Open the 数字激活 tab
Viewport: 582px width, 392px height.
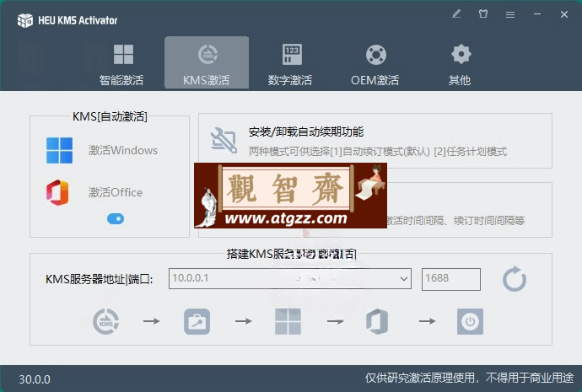[x=291, y=63]
